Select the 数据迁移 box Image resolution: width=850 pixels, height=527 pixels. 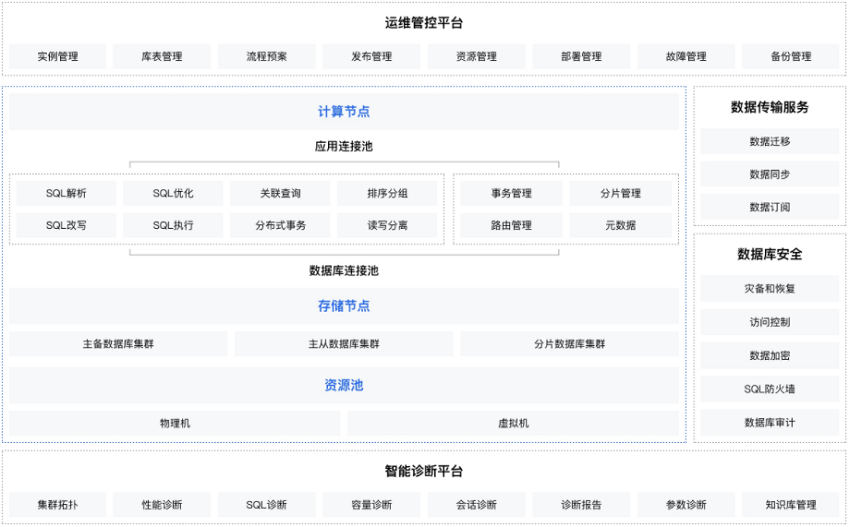point(770,142)
